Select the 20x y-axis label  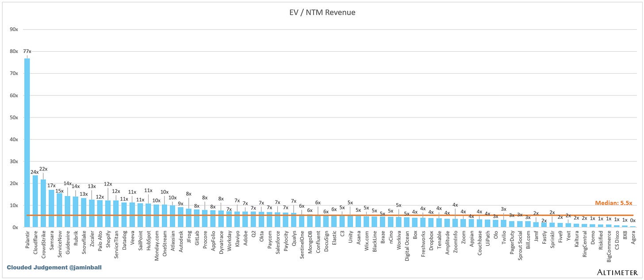(14, 183)
